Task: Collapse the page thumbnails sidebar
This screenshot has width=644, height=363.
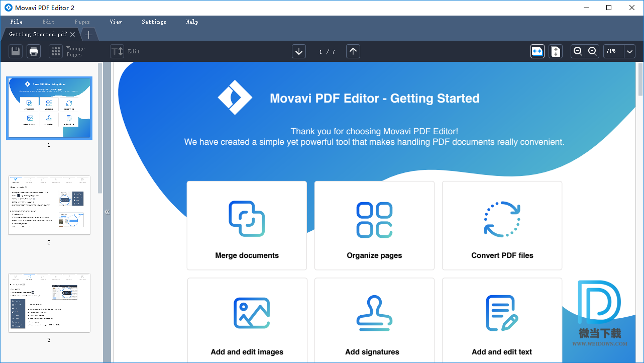Action: pos(106,212)
